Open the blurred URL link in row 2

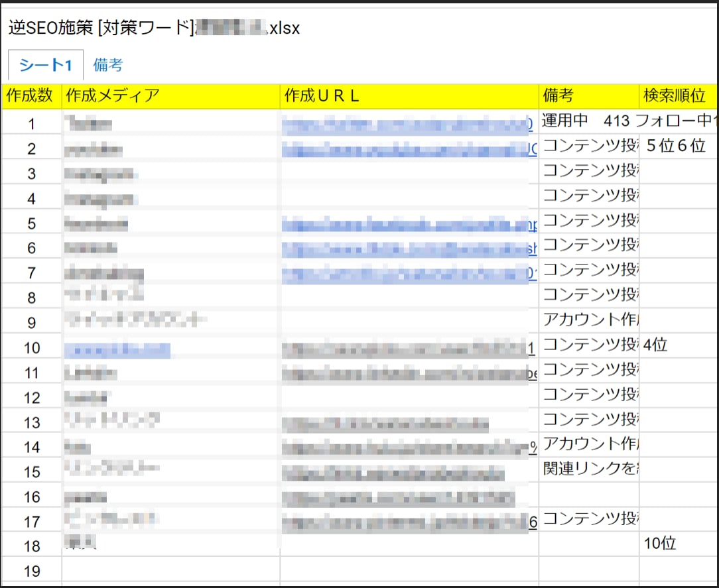tap(409, 149)
